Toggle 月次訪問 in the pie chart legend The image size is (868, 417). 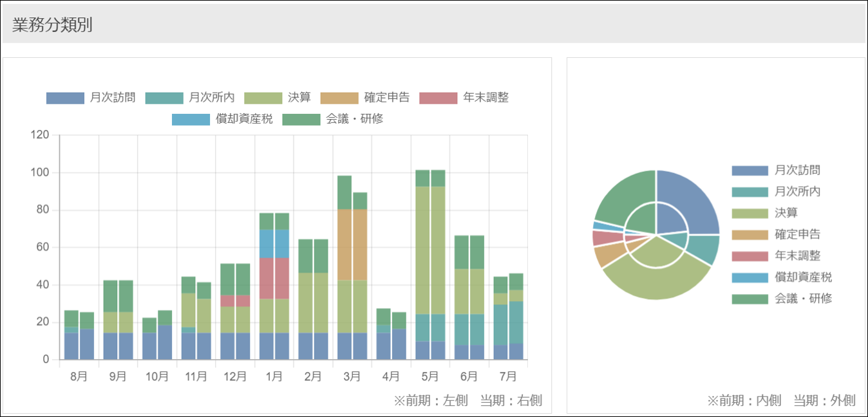click(x=776, y=171)
